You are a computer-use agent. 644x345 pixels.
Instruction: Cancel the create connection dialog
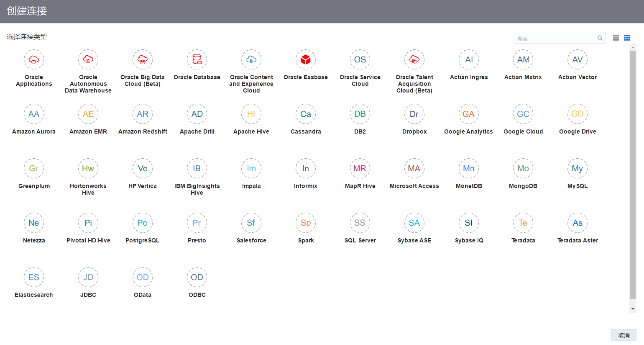624,335
